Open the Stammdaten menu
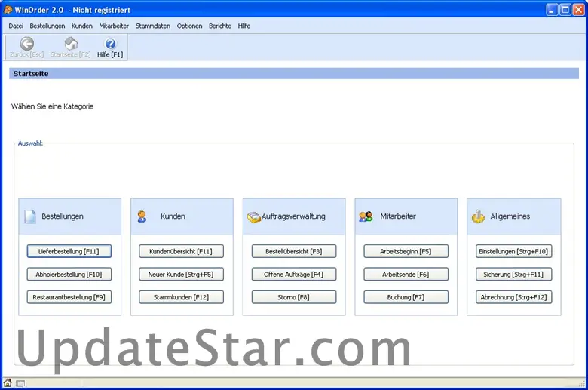588x390 pixels. 152,26
